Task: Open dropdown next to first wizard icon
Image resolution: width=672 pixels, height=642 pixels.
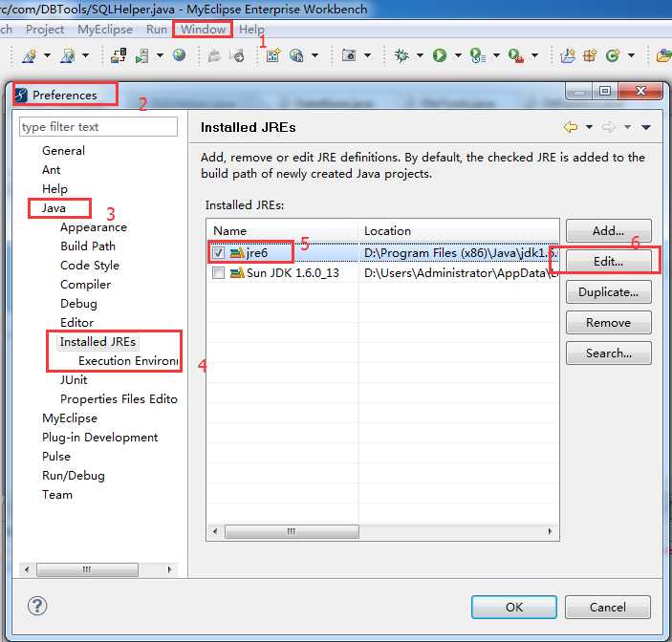Action: 47,55
